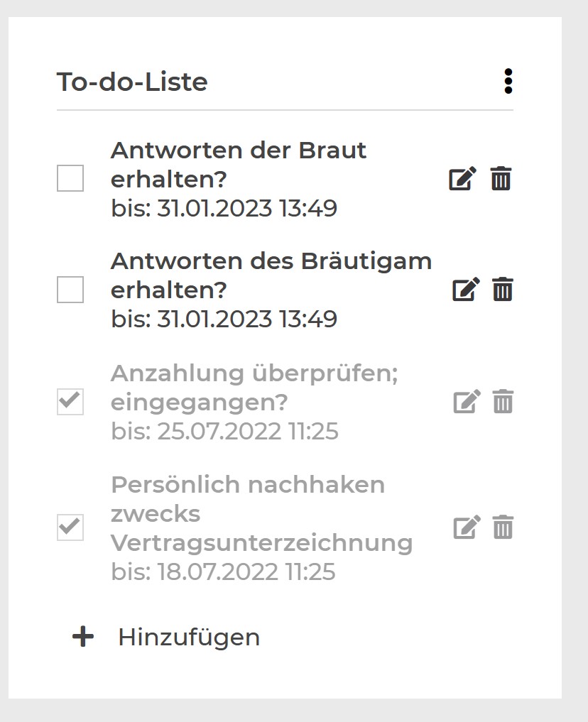Screen dimensions: 588x722
Task: Uncheck 'Anzahlung überprüfen; eingegangen?'
Action: click(69, 402)
